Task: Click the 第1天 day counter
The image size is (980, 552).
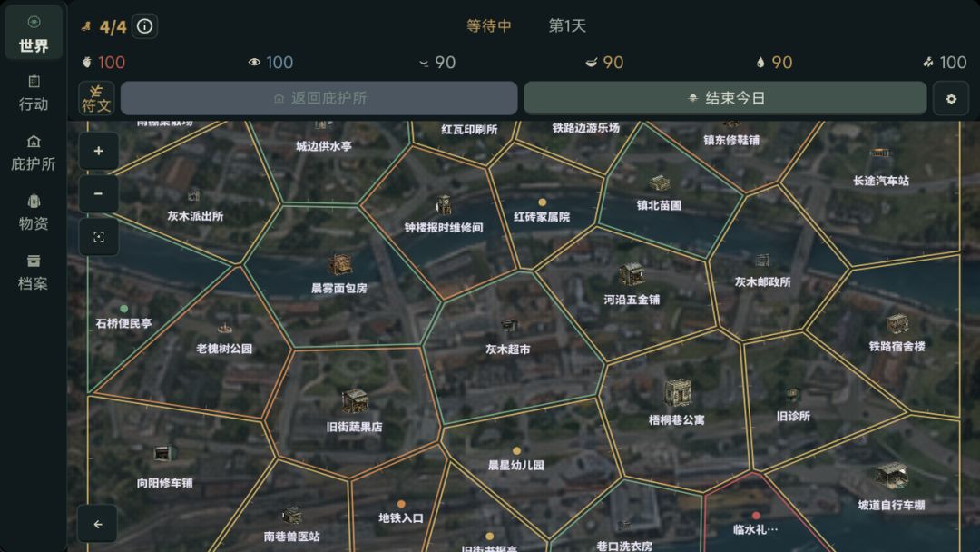Action: click(567, 25)
